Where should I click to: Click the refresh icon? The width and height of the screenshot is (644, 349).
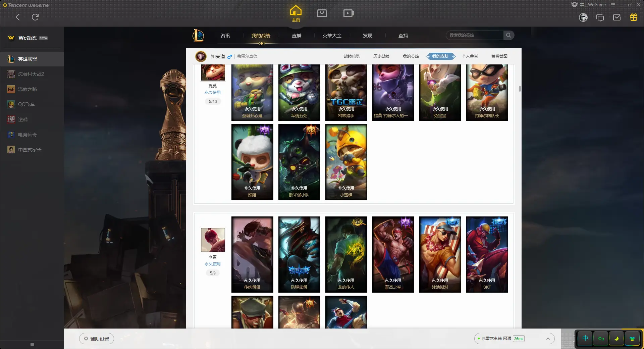tap(35, 17)
